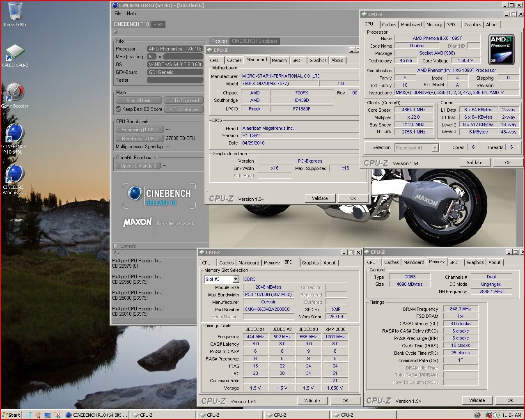Screen dimensions: 525x420
Task: Open the disconnected network tray icon
Action: point(488,415)
